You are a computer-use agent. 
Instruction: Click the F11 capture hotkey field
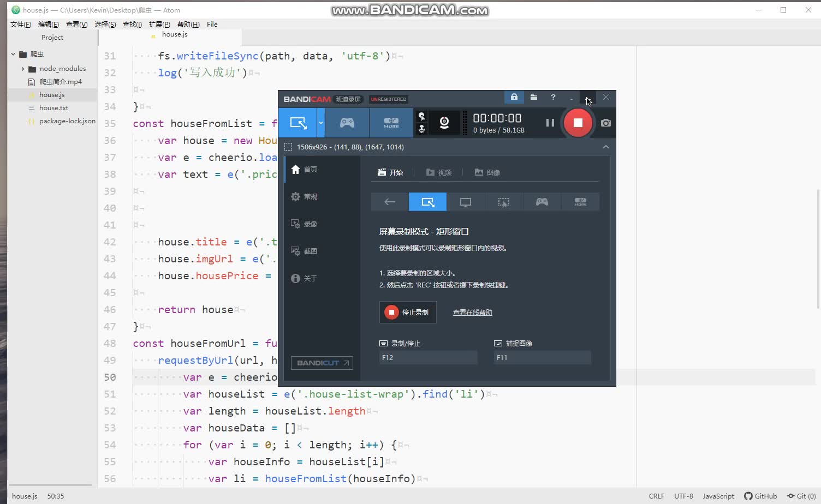point(543,358)
